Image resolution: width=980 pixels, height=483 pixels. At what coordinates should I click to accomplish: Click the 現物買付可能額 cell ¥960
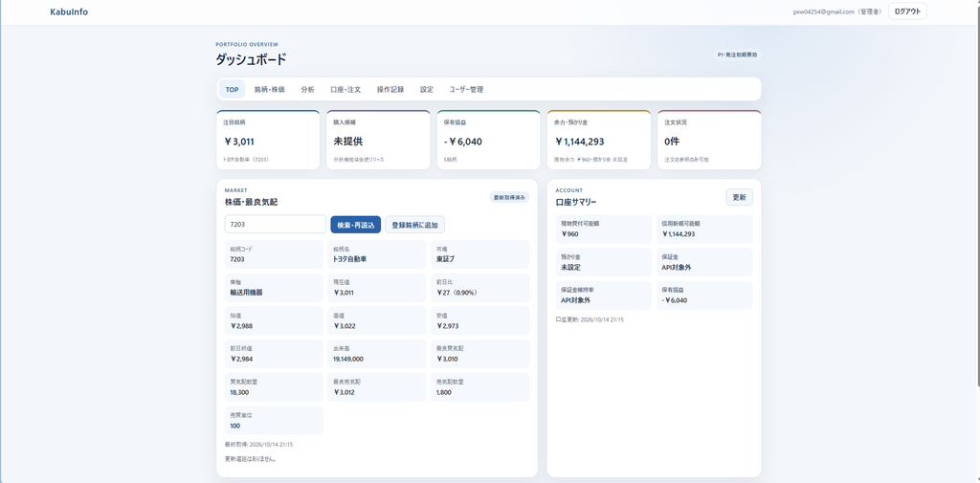click(x=604, y=229)
